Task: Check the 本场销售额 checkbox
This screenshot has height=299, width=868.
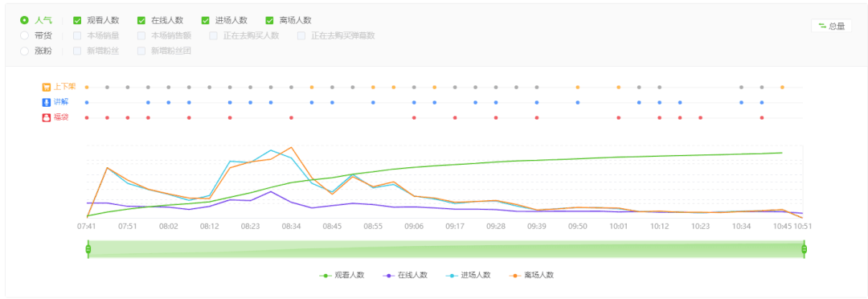Action: click(141, 35)
